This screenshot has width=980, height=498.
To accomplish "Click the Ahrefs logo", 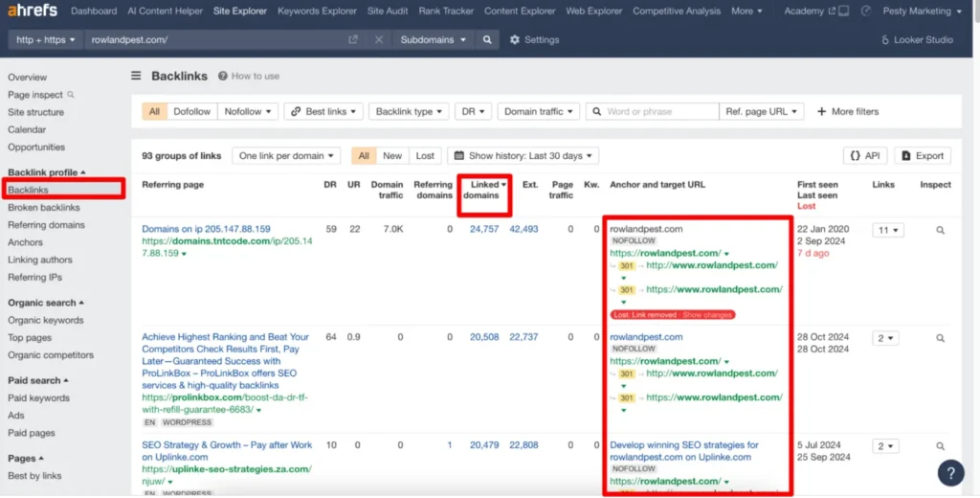I will point(33,11).
